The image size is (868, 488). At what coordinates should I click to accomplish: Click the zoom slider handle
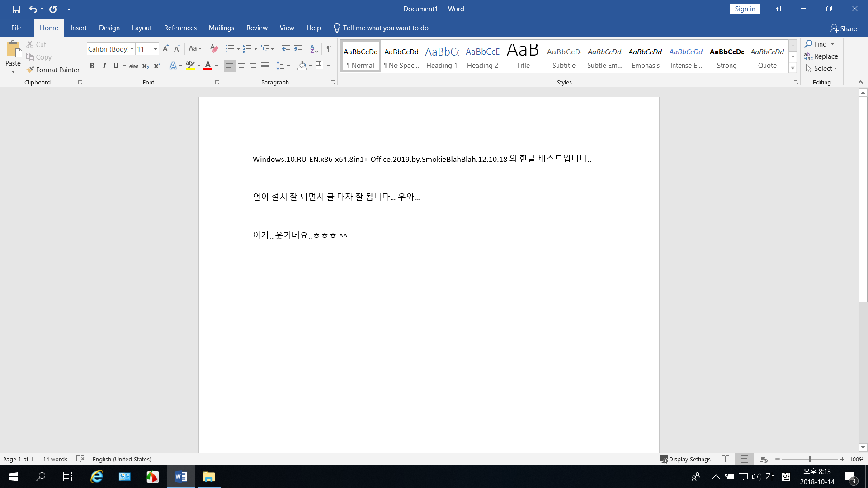(810, 459)
